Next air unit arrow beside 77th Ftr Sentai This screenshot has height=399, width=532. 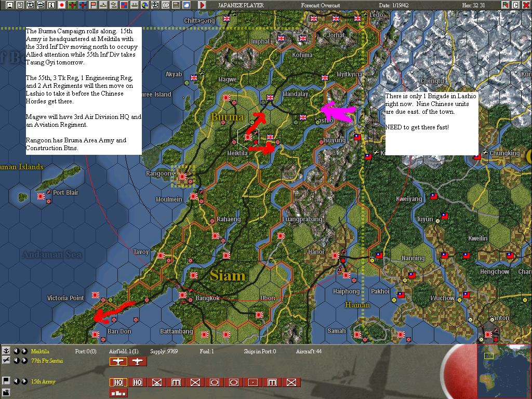tap(24, 361)
